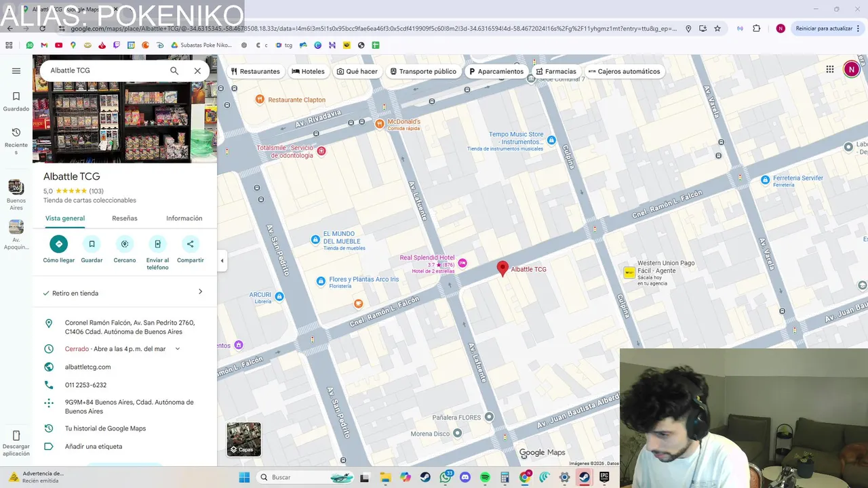Bookmark this page with the star icon
This screenshot has height=488, width=868.
point(717,28)
